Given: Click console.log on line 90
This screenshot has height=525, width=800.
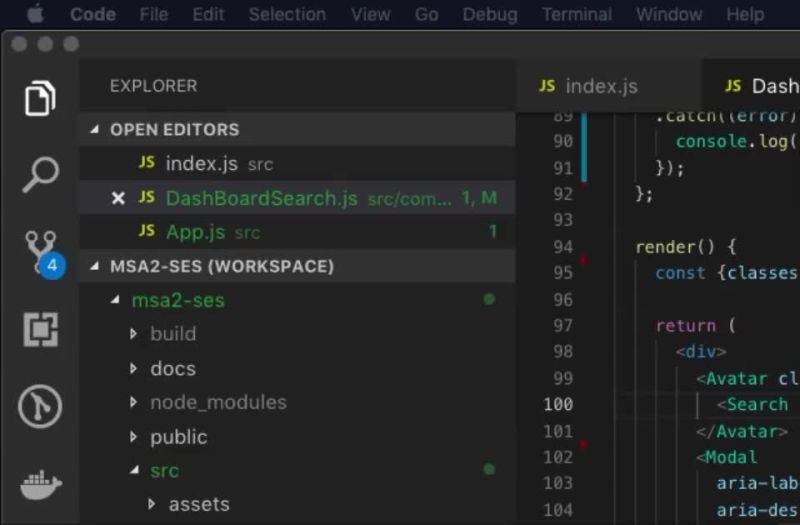Looking at the screenshot, I should 732,141.
